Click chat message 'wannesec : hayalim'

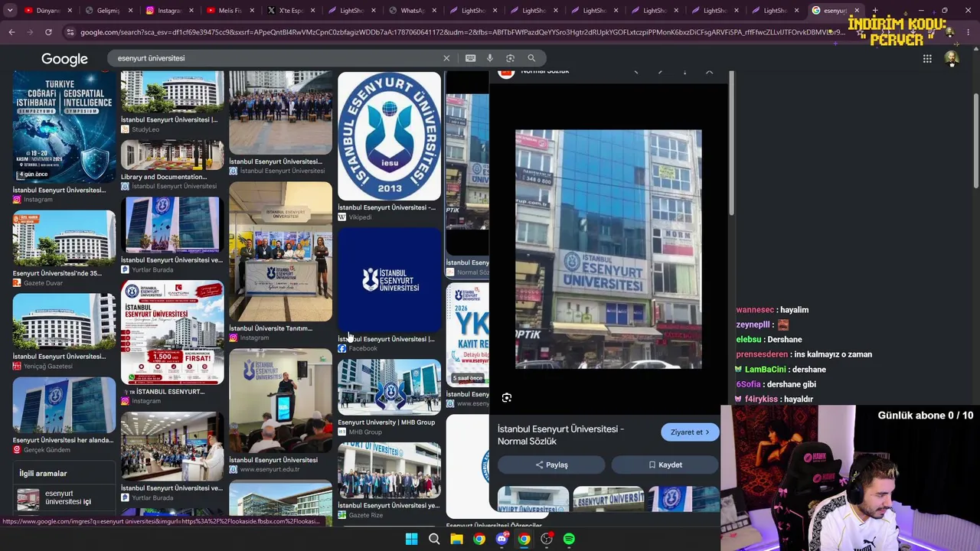772,310
